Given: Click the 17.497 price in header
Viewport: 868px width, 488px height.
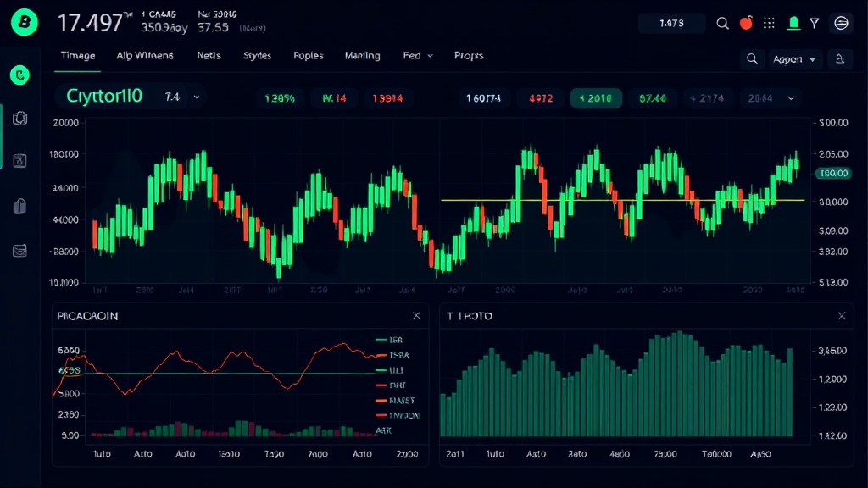Looking at the screenshot, I should pyautogui.click(x=90, y=23).
